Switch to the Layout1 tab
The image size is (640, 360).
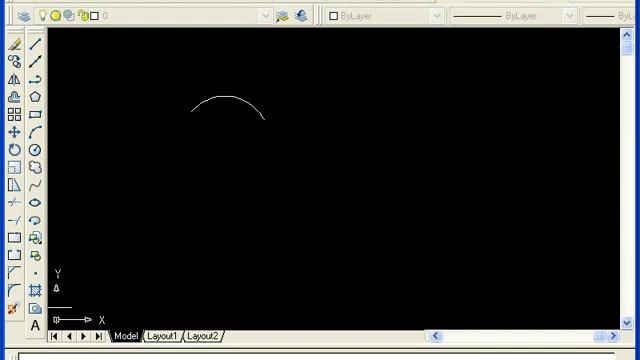point(162,336)
